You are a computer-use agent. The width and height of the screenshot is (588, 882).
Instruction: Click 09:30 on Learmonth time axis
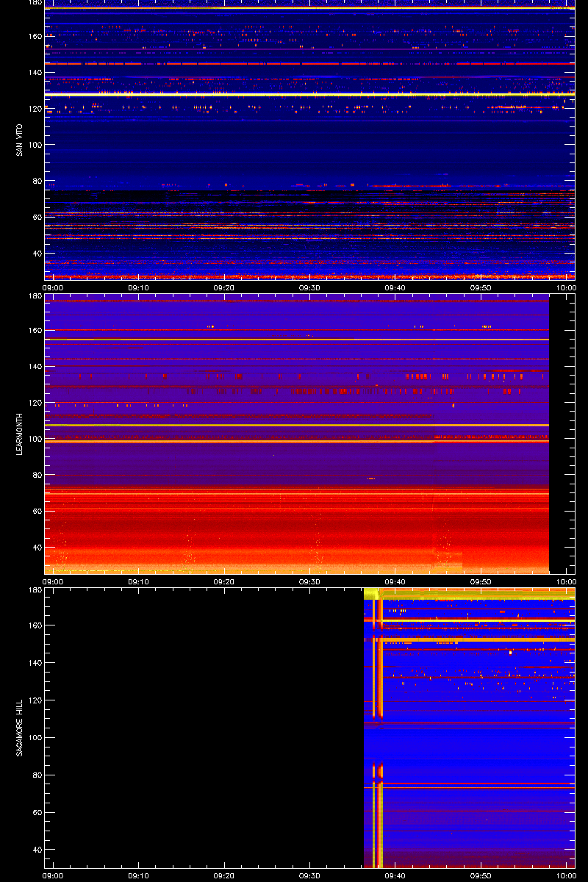(309, 582)
